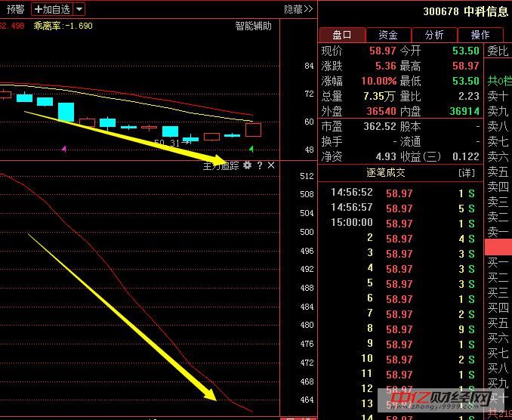This screenshot has width=512, height=420.
Task: Select the 量比 2.23 value
Action: pos(468,96)
